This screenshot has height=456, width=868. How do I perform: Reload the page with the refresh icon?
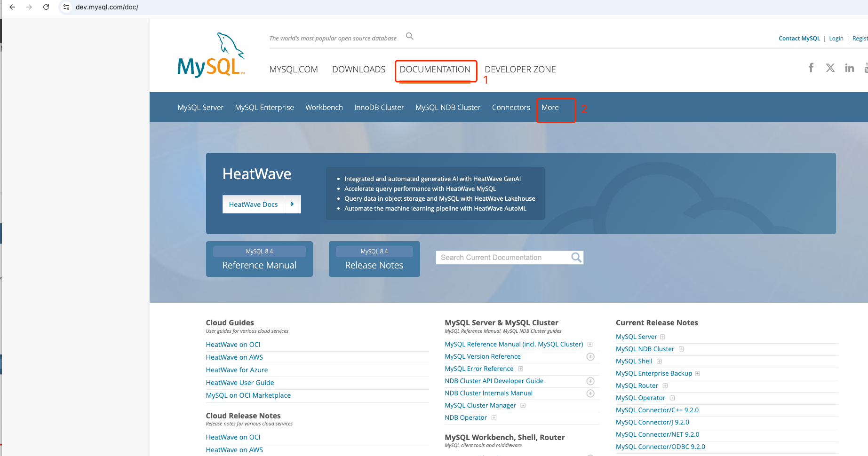point(46,7)
